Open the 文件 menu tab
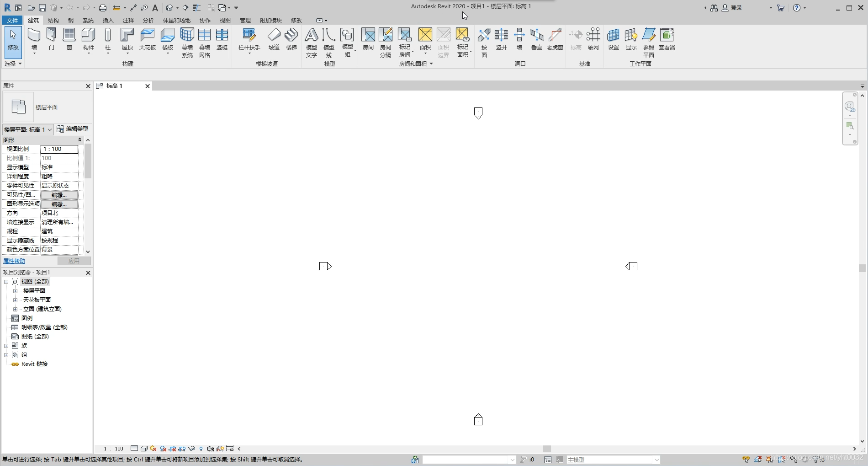This screenshot has height=466, width=868. point(12,20)
